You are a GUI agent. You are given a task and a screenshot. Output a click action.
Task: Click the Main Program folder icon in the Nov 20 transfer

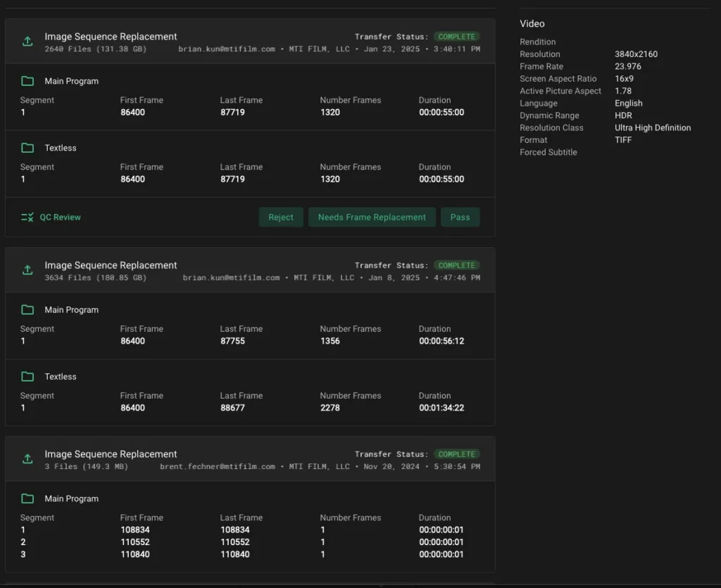click(x=27, y=499)
